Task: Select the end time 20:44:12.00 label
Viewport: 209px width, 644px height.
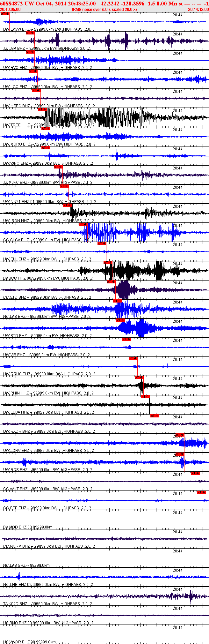Action: 198,10
